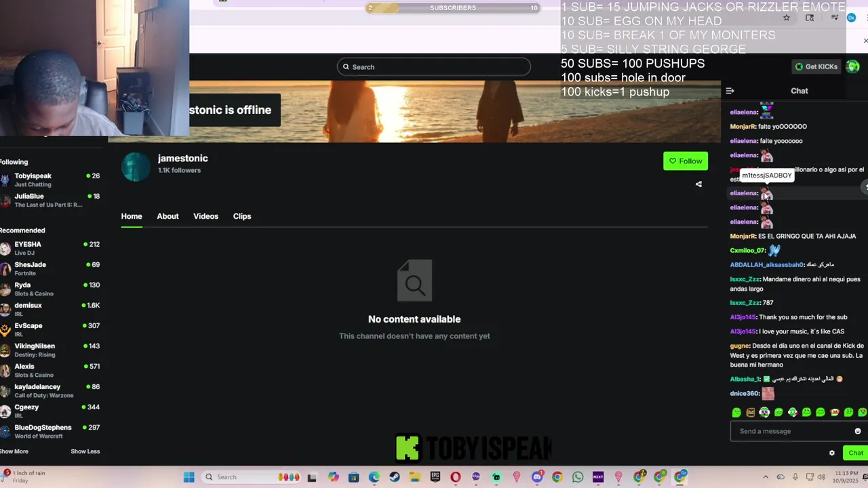Screen dimensions: 868x488
Task: Select the Alexis channel
Action: click(50, 370)
